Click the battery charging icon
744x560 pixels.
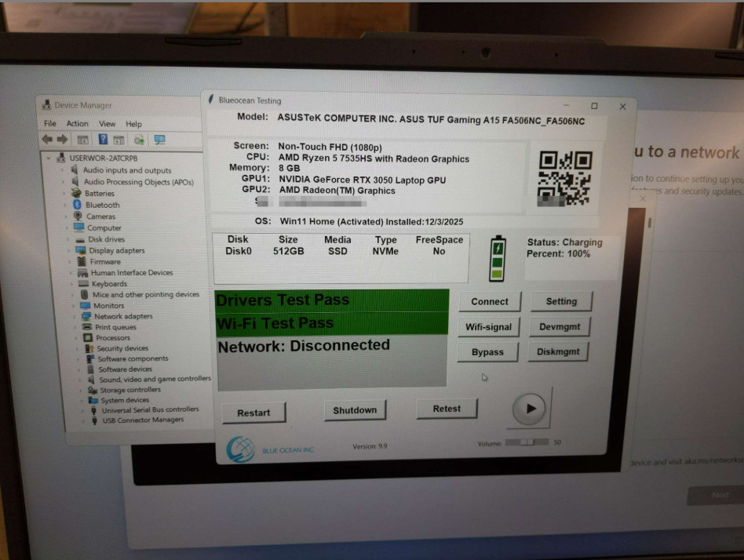click(498, 259)
